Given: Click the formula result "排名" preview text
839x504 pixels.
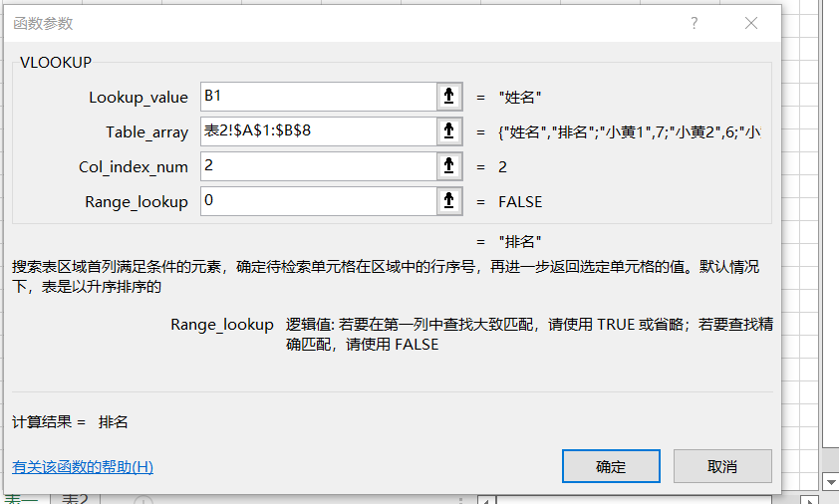Looking at the screenshot, I should point(519,242).
